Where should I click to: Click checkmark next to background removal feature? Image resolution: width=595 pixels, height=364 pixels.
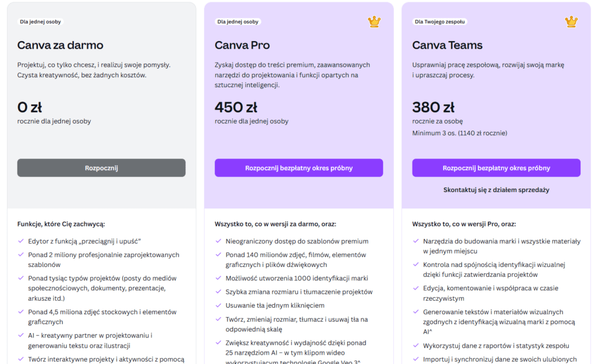point(218,305)
